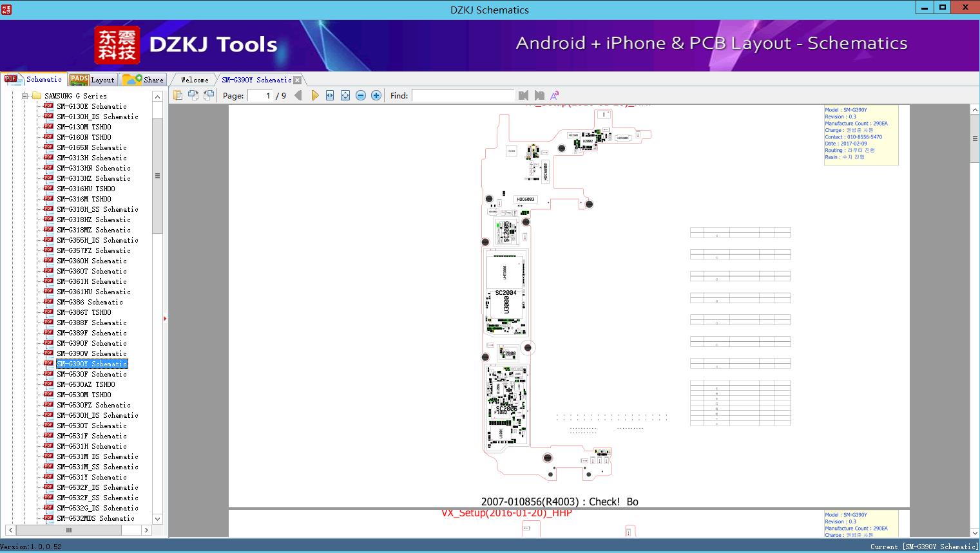Click the document viewer scroll down arrow
The image size is (980, 553).
pyautogui.click(x=975, y=532)
